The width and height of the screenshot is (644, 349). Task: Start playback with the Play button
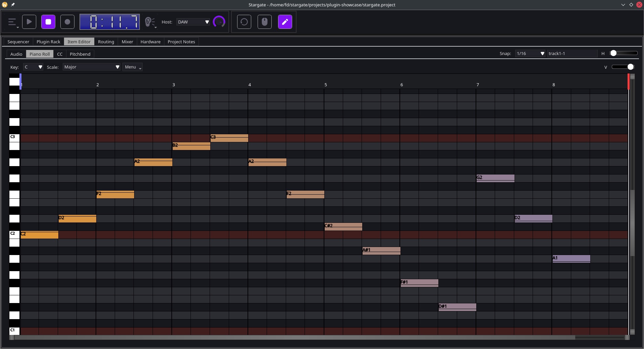point(29,22)
